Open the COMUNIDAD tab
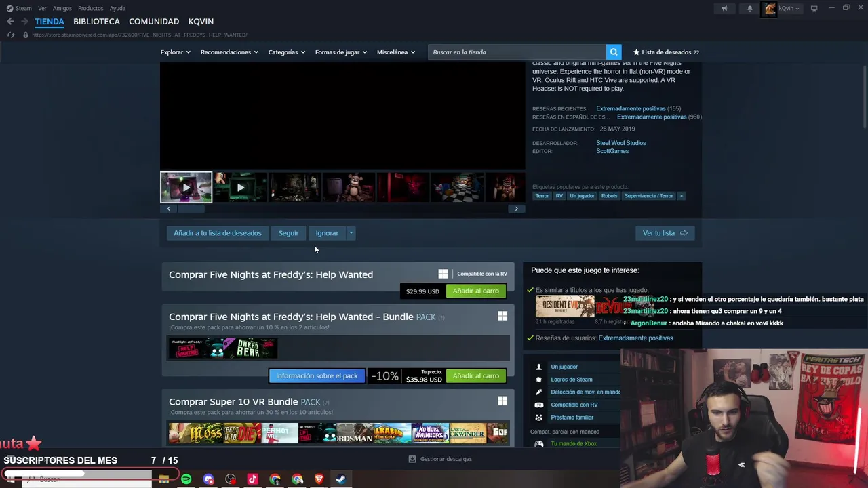The width and height of the screenshot is (868, 488). coord(154,22)
